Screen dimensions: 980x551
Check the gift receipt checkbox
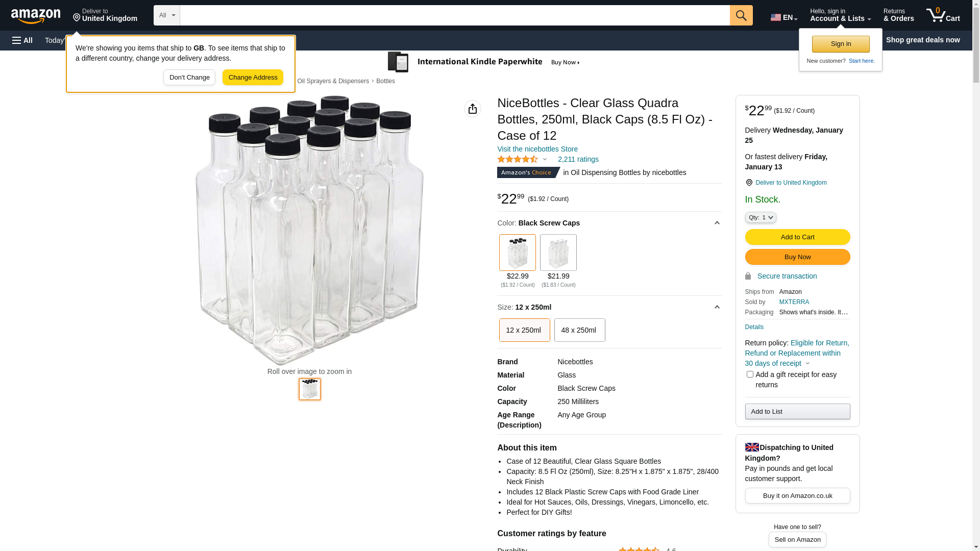pyautogui.click(x=750, y=374)
